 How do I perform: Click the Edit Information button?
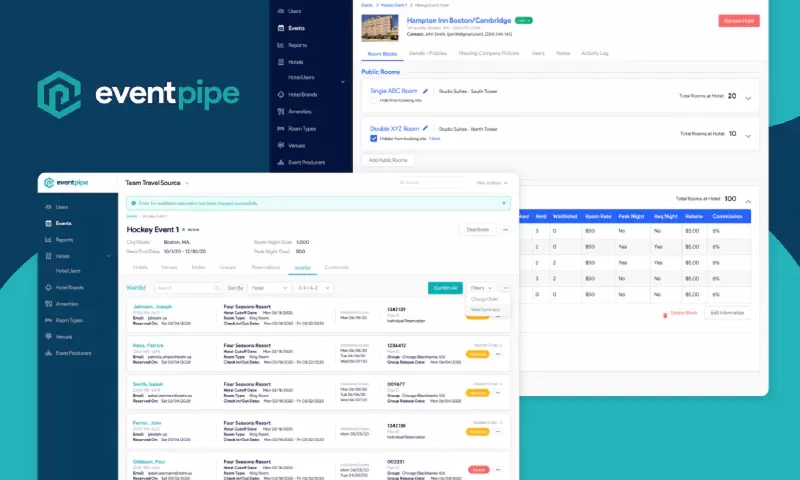(727, 313)
